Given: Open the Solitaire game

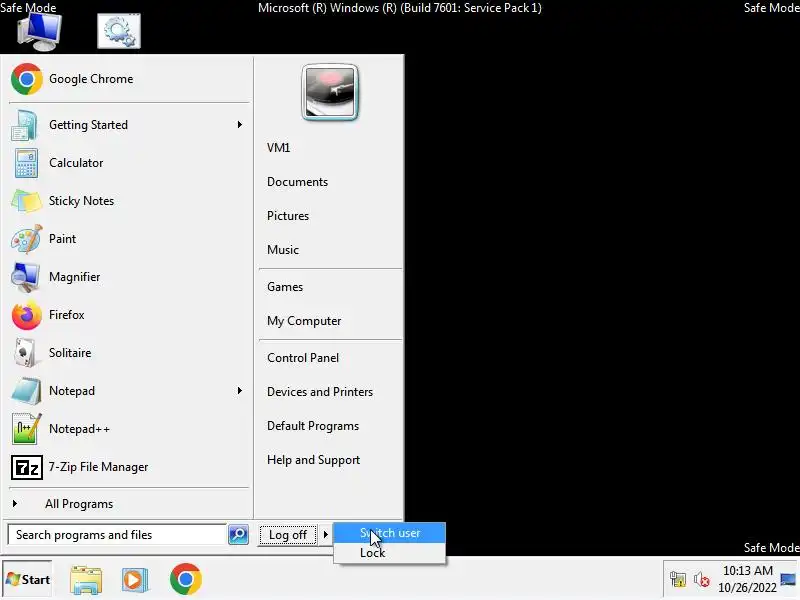Looking at the screenshot, I should (128, 353).
